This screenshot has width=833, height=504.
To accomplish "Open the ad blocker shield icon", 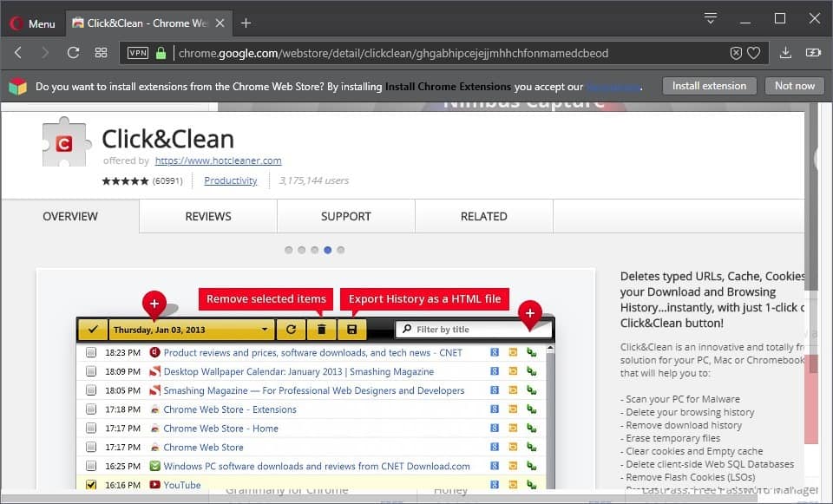I will [736, 53].
